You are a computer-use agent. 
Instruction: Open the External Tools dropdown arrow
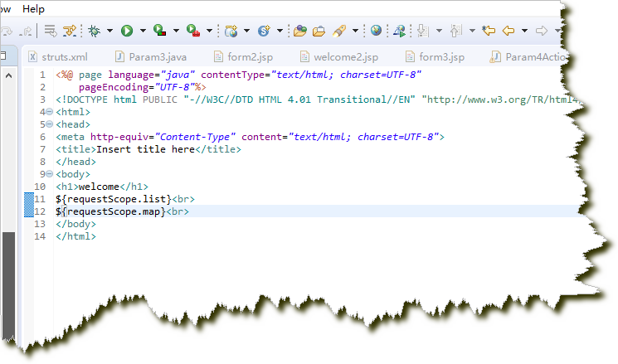209,31
